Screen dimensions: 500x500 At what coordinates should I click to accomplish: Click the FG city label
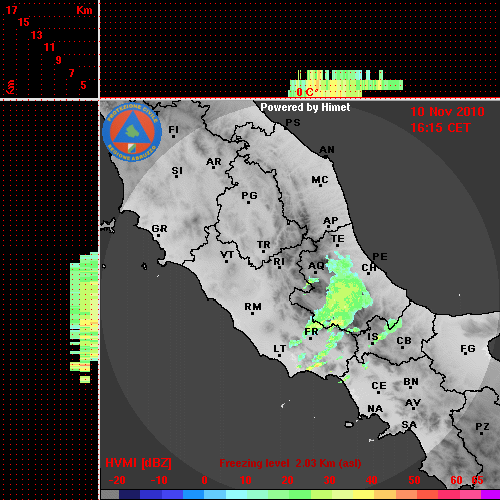pyautogui.click(x=468, y=349)
